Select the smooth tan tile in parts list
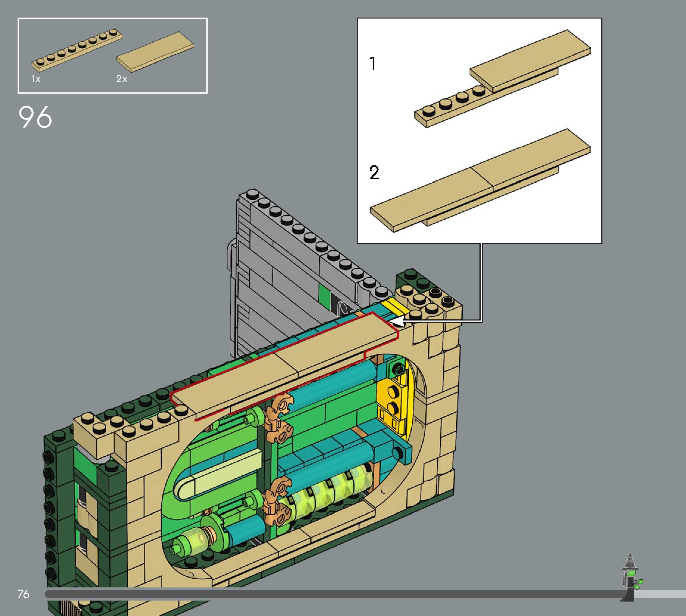 tap(155, 52)
